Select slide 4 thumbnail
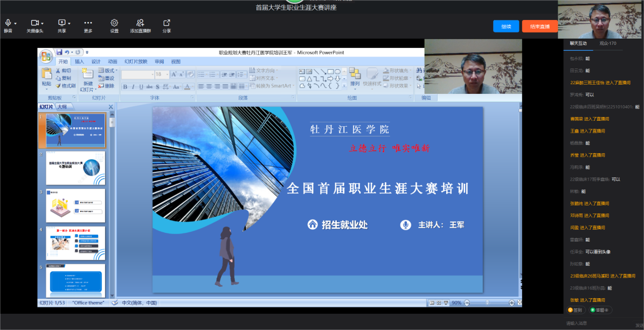 tap(75, 243)
